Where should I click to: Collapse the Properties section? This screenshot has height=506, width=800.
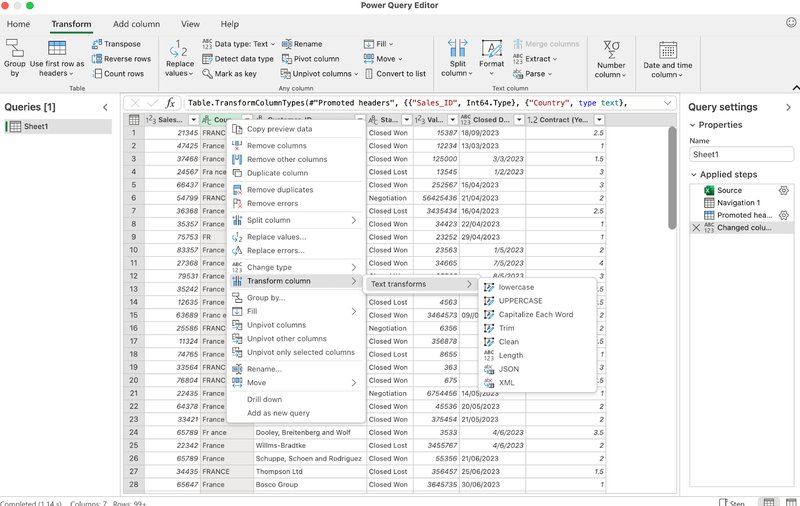coord(692,125)
